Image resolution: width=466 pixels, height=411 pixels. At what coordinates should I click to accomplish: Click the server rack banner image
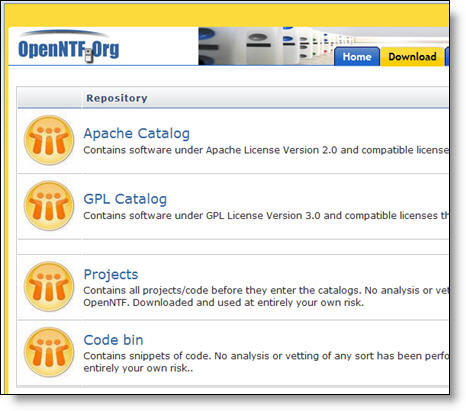(x=267, y=46)
